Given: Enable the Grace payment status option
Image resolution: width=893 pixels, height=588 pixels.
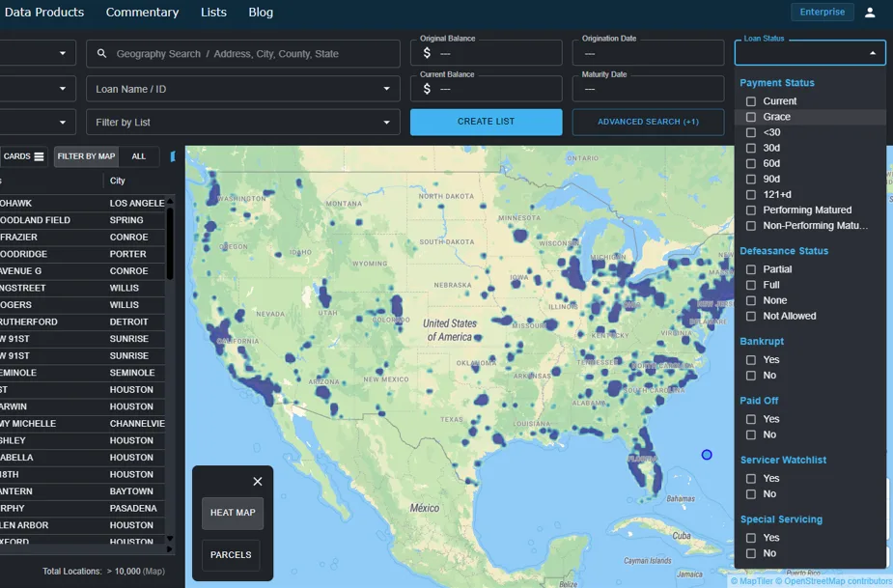Looking at the screenshot, I should [750, 116].
